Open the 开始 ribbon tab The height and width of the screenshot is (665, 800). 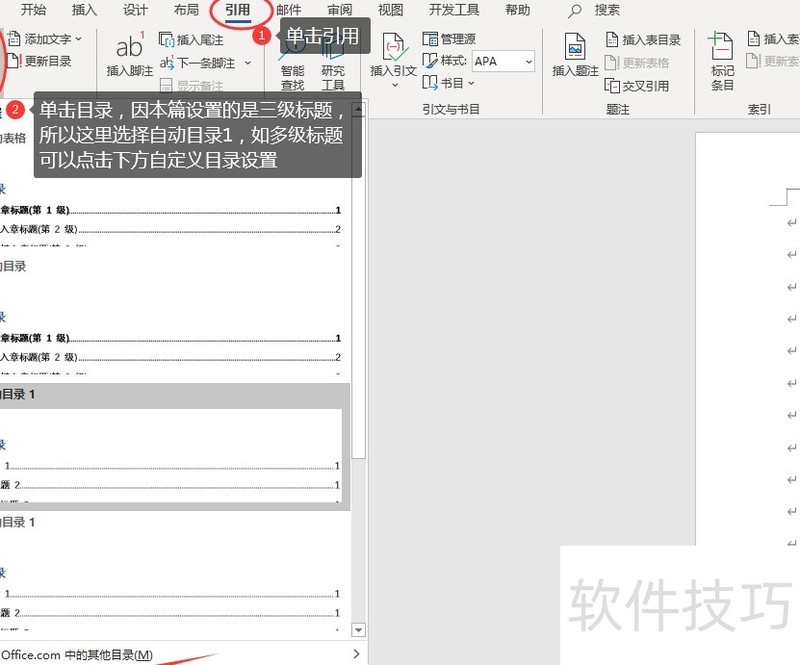pos(33,10)
